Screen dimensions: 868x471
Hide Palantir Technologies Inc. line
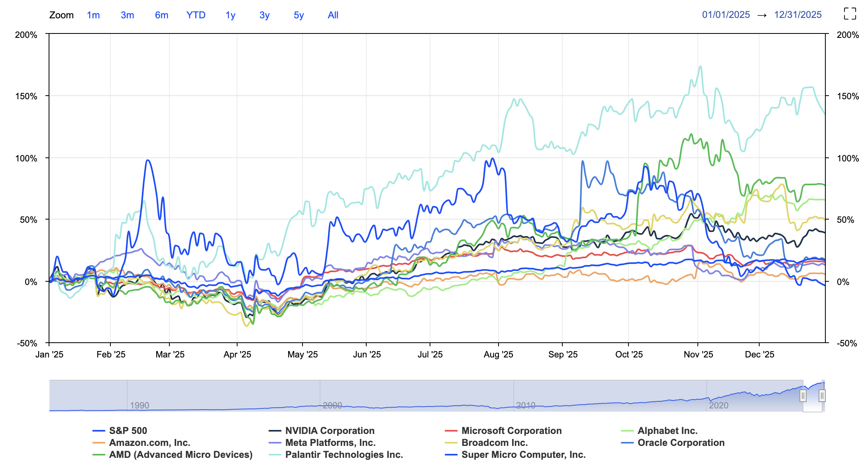[344, 455]
